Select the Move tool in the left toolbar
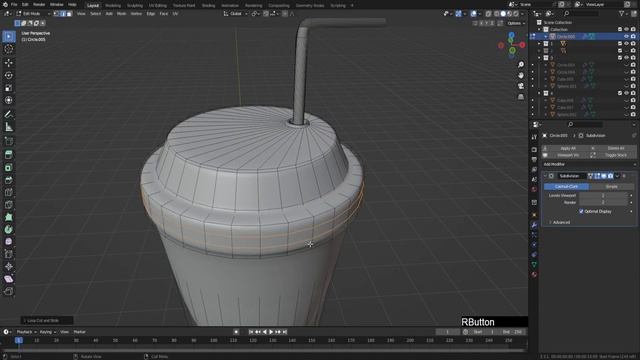This screenshot has width=640, height=360. (9, 63)
